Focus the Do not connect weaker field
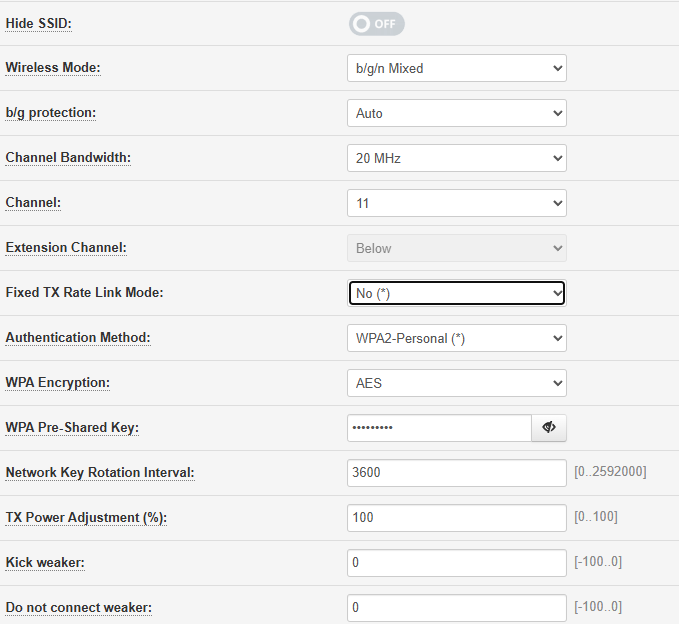 pyautogui.click(x=456, y=607)
